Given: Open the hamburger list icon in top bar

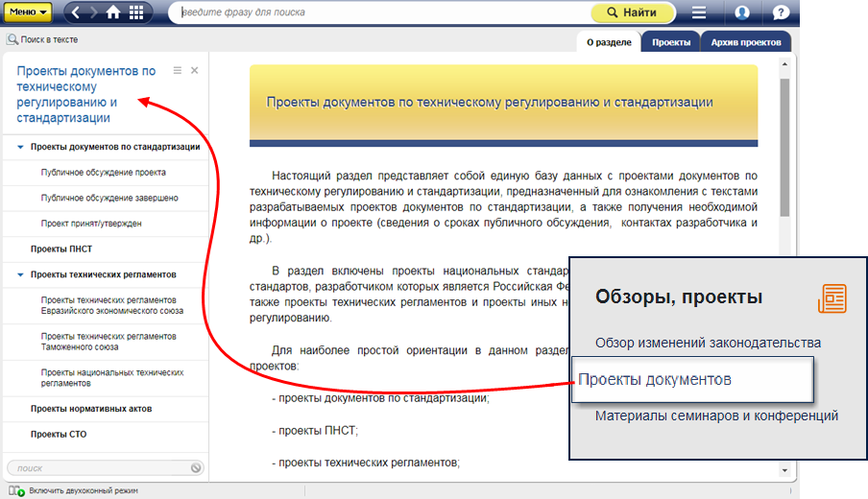Looking at the screenshot, I should tap(699, 12).
